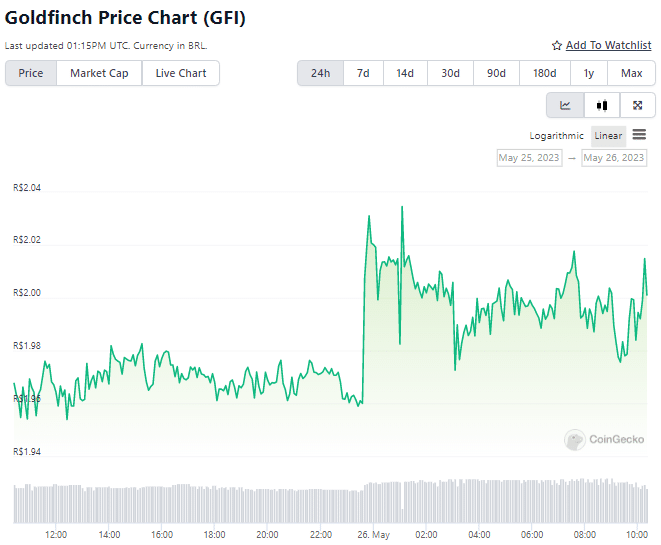Edit the May 26, 2023 end date

pyautogui.click(x=614, y=158)
